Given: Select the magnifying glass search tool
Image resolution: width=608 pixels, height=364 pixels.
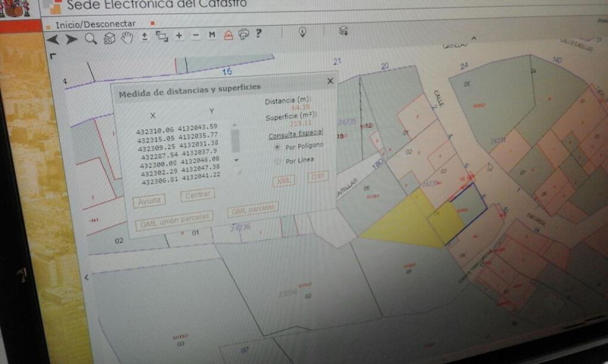Looking at the screenshot, I should click(91, 39).
